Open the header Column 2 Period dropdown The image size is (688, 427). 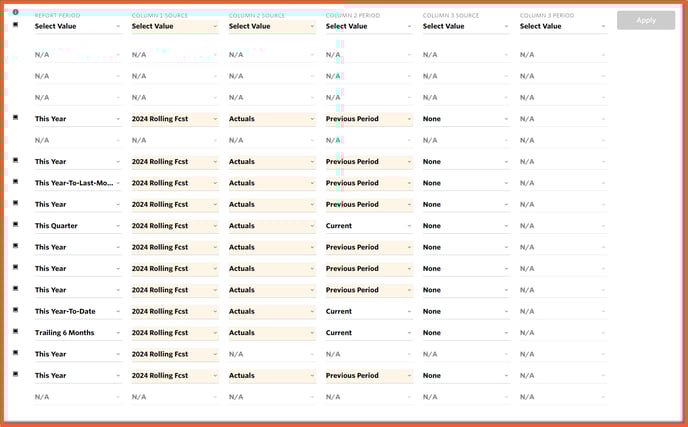(x=369, y=26)
